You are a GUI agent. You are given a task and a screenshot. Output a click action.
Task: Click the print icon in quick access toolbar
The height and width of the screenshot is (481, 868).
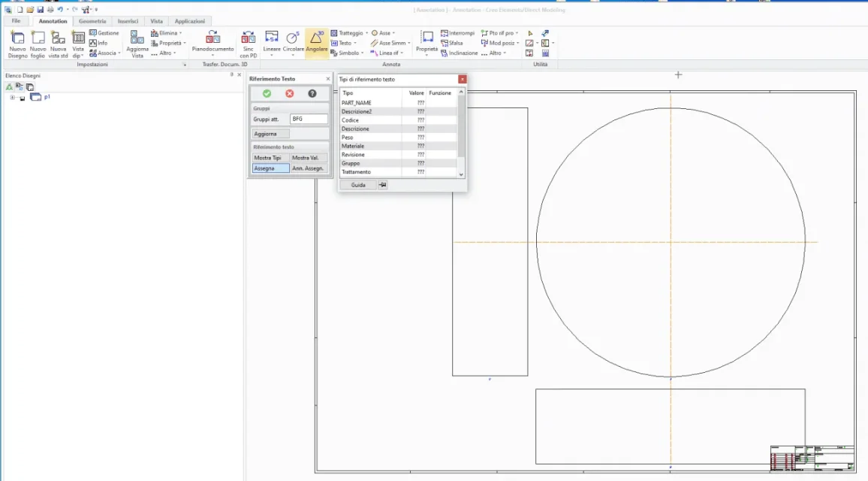click(50, 10)
